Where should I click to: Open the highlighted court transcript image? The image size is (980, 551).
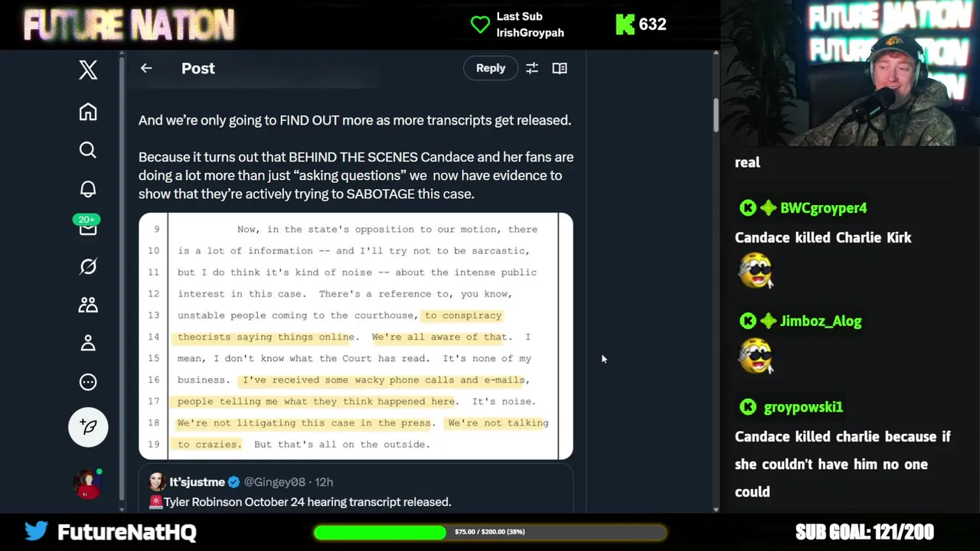pyautogui.click(x=356, y=336)
